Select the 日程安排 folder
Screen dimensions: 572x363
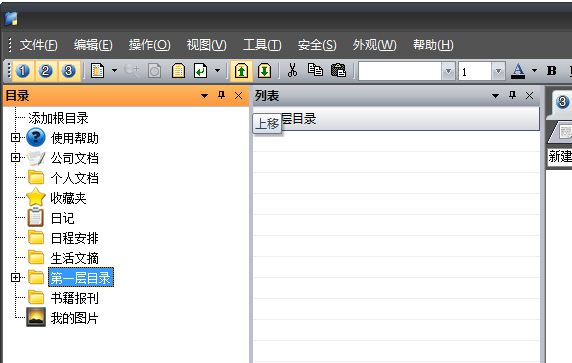click(74, 239)
